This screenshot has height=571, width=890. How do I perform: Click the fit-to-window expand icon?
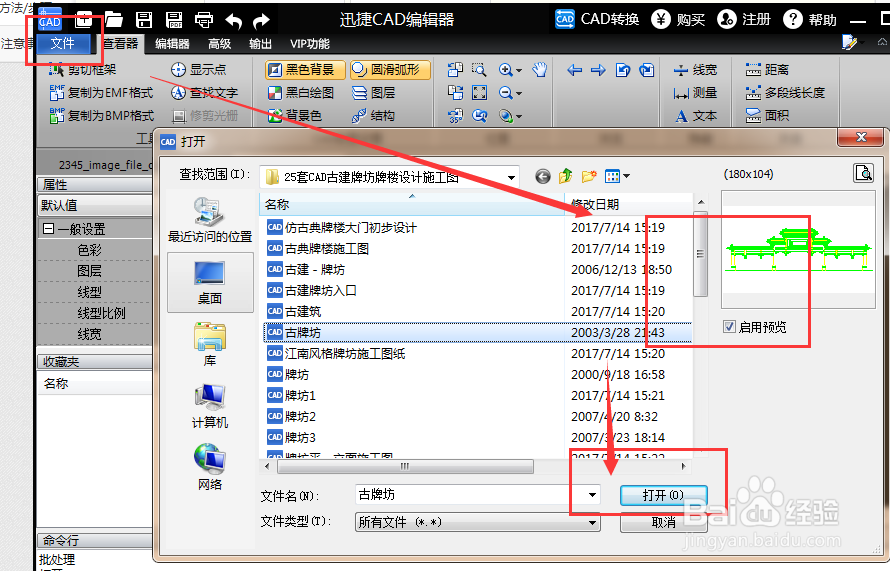pyautogui.click(x=480, y=93)
